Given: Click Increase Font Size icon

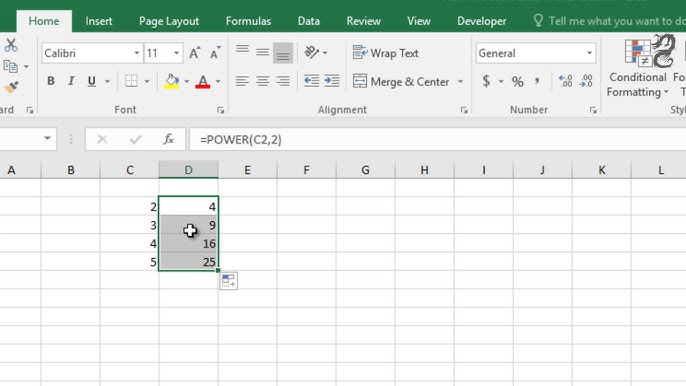Looking at the screenshot, I should [x=195, y=53].
